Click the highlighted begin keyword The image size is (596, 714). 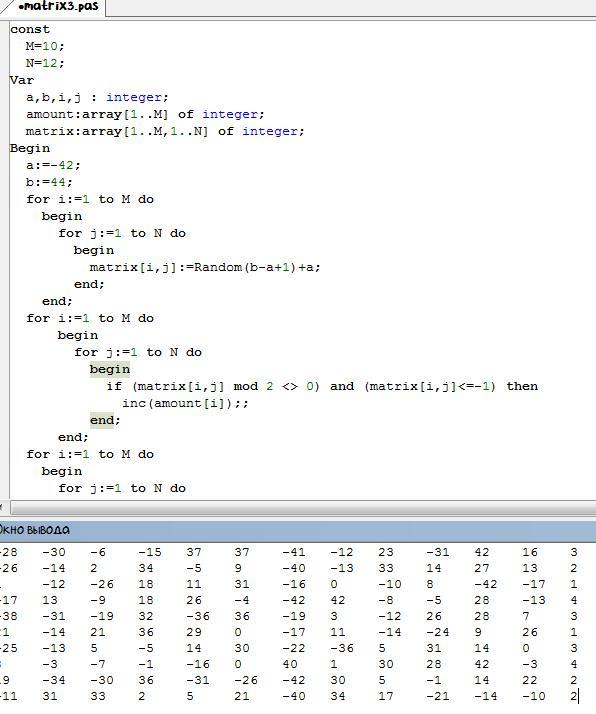110,369
